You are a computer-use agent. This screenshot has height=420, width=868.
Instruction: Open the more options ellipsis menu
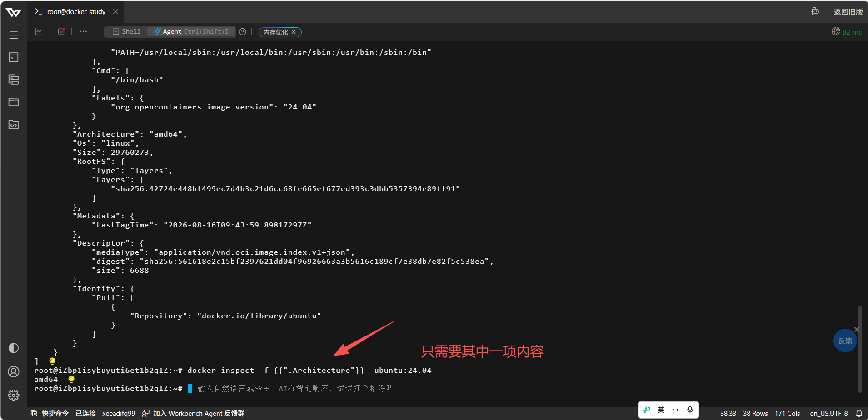pyautogui.click(x=83, y=31)
